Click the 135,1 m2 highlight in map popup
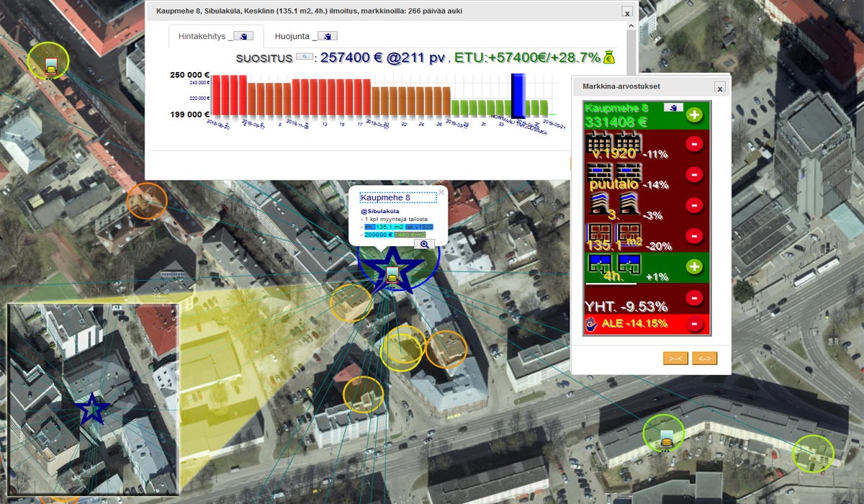864x504 pixels. click(x=389, y=227)
